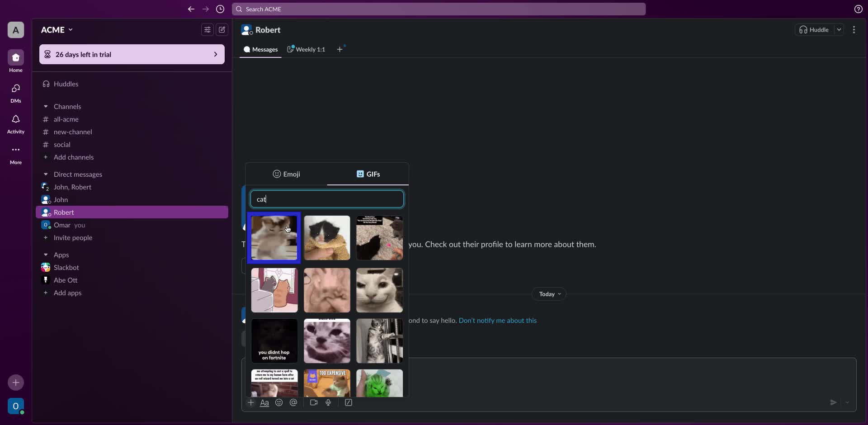
Task: Click the Don't notify me about this link
Action: tap(497, 320)
